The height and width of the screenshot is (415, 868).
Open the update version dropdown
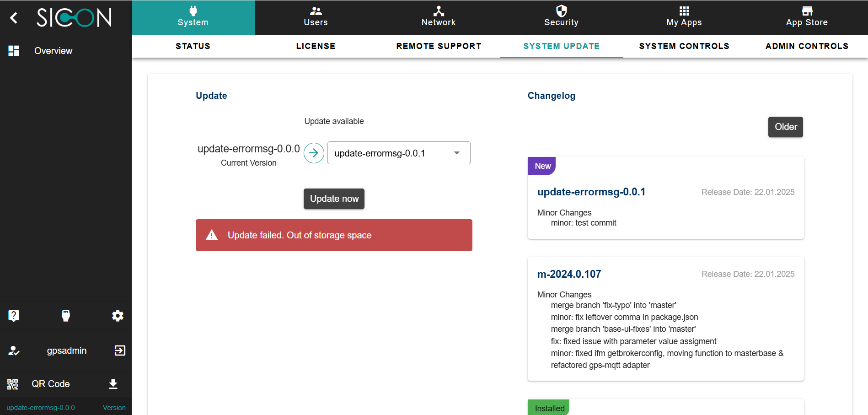pyautogui.click(x=399, y=153)
